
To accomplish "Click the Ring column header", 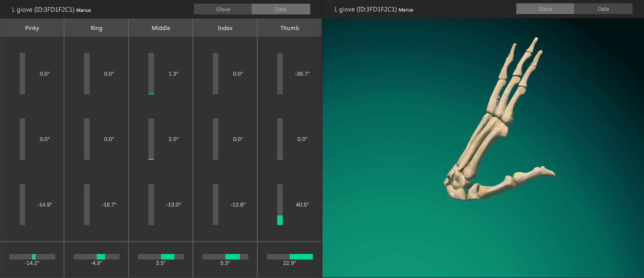I will pyautogui.click(x=96, y=28).
